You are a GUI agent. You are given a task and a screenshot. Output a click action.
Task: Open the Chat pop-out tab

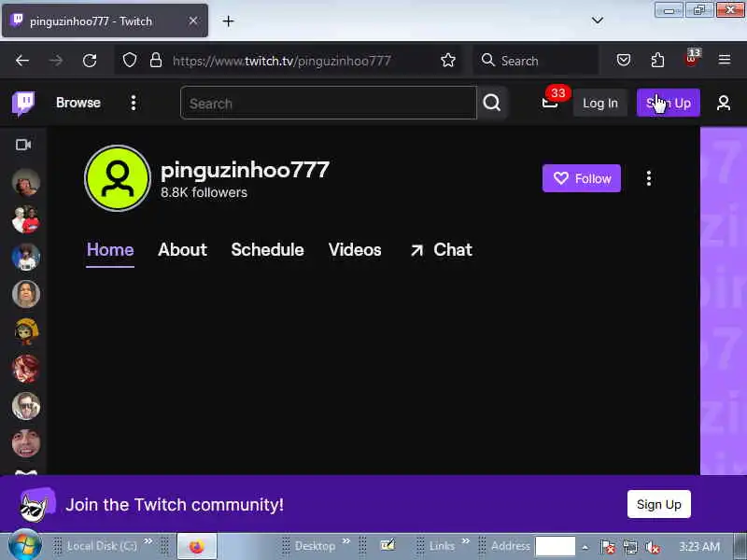441,250
